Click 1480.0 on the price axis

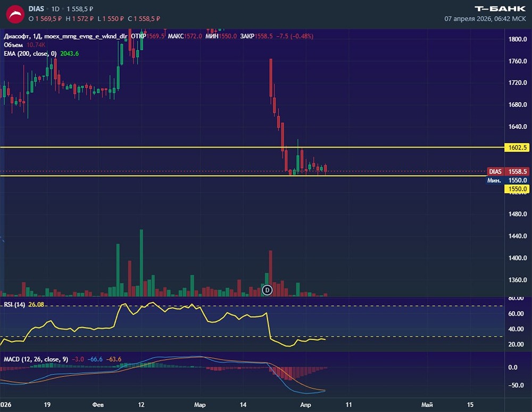(518, 214)
